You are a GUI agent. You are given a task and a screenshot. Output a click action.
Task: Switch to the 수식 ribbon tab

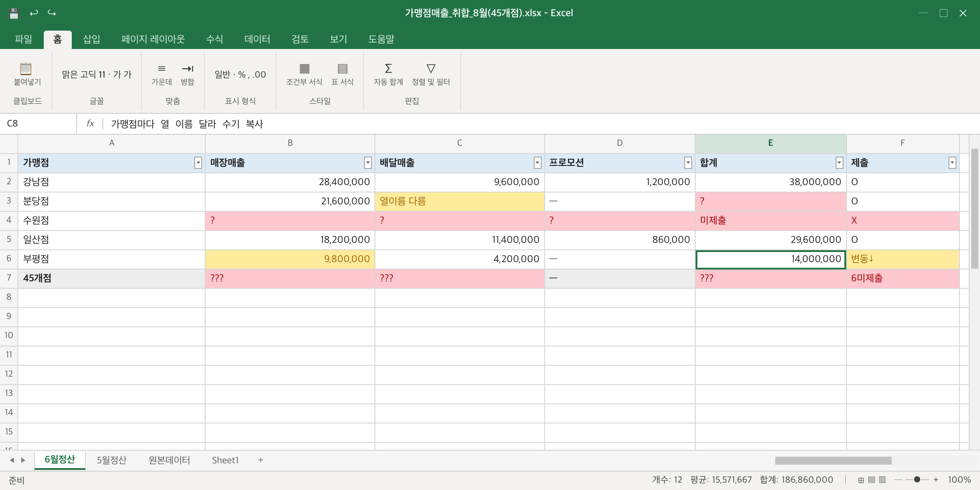tap(214, 39)
